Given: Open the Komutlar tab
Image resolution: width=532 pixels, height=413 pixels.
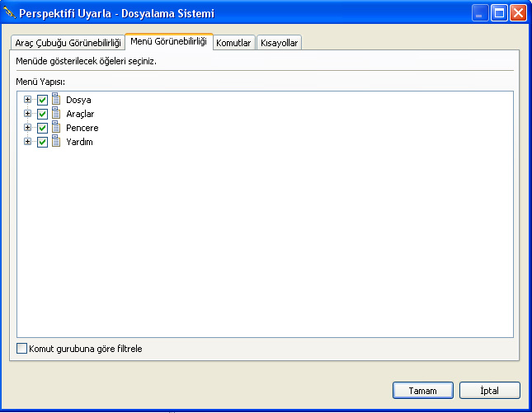Looking at the screenshot, I should (x=233, y=43).
